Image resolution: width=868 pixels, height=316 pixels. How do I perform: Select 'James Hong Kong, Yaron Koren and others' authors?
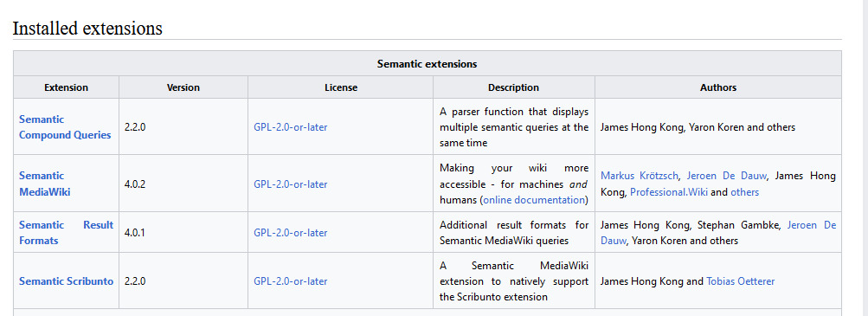pyautogui.click(x=698, y=127)
